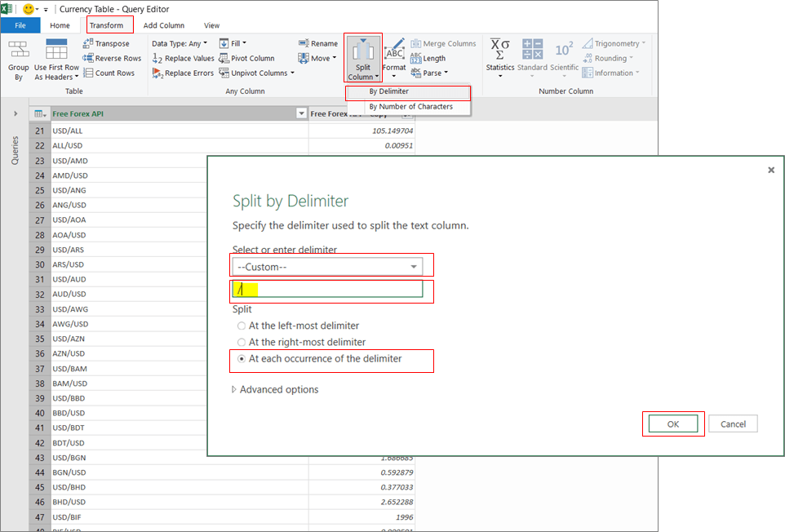Click the smiley feedback icon in title bar
The width and height of the screenshot is (785, 532).
(29, 9)
